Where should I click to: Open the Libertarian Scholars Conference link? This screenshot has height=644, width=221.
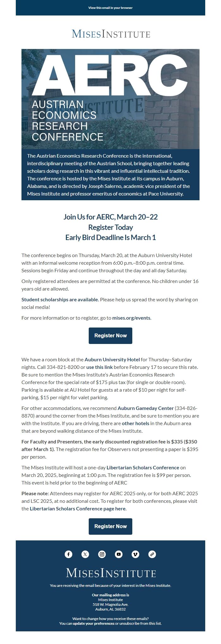click(x=143, y=467)
